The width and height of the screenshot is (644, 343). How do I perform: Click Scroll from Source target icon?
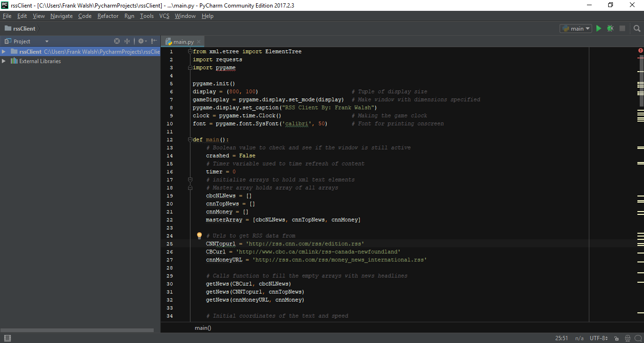coord(117,41)
